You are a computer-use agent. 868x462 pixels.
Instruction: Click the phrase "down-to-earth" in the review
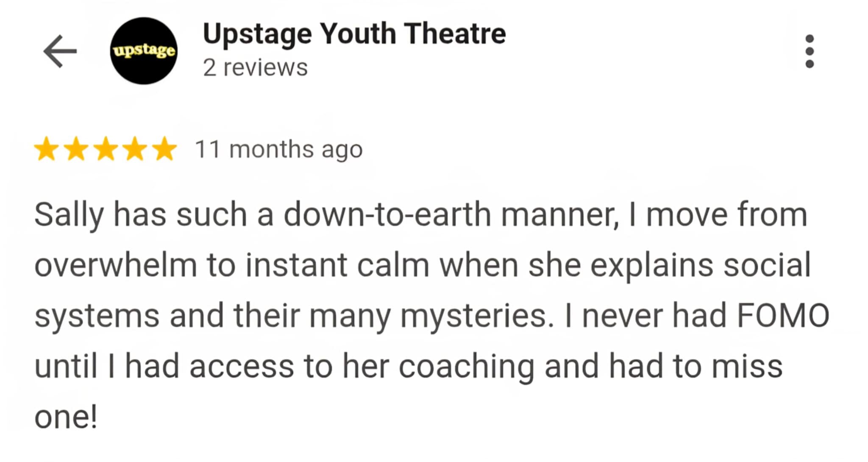click(387, 215)
